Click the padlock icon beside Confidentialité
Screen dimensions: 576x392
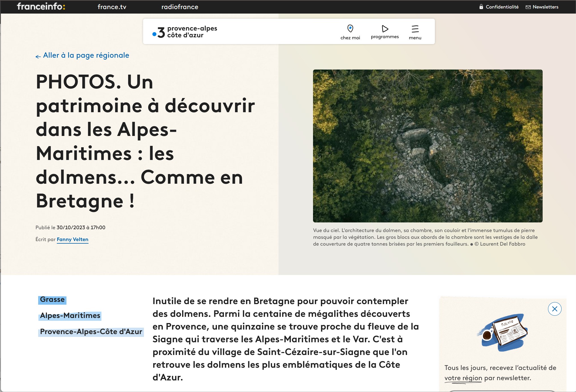click(481, 7)
